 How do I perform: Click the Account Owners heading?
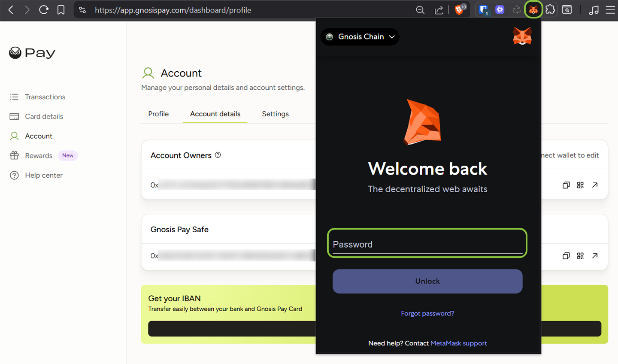click(x=181, y=155)
